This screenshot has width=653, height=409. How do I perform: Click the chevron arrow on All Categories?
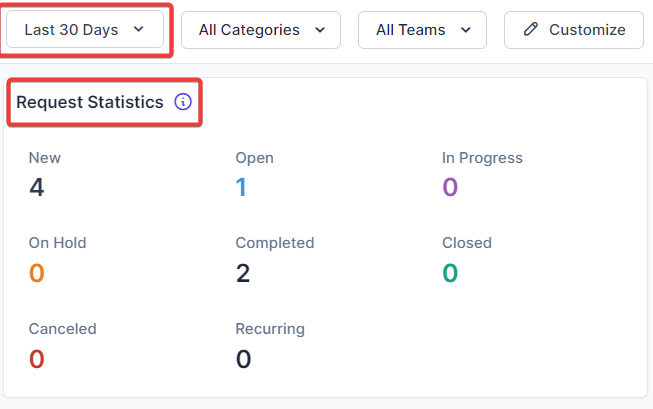320,30
